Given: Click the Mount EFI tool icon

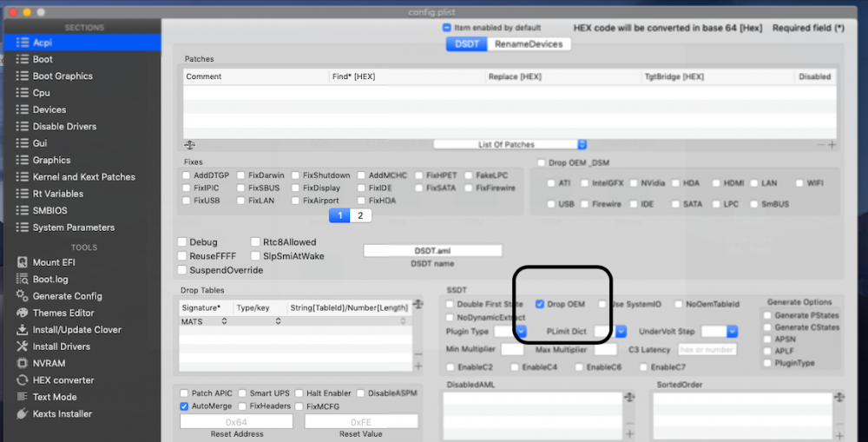Looking at the screenshot, I should point(23,262).
